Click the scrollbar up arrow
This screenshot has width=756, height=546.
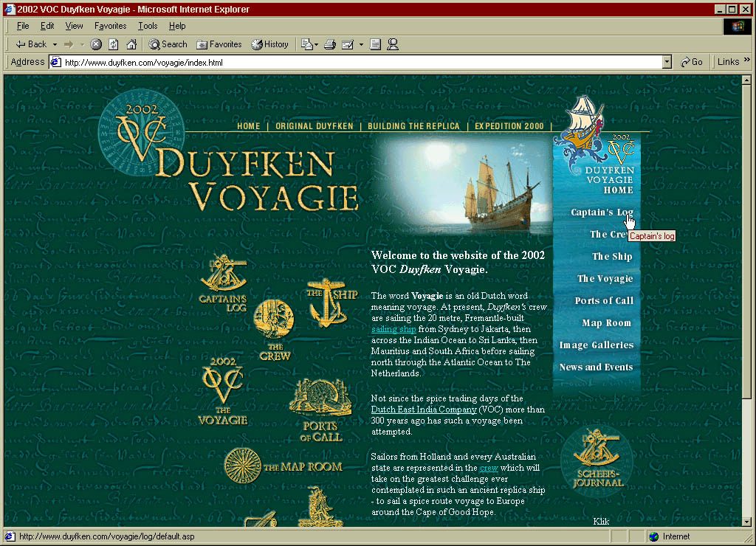[746, 80]
